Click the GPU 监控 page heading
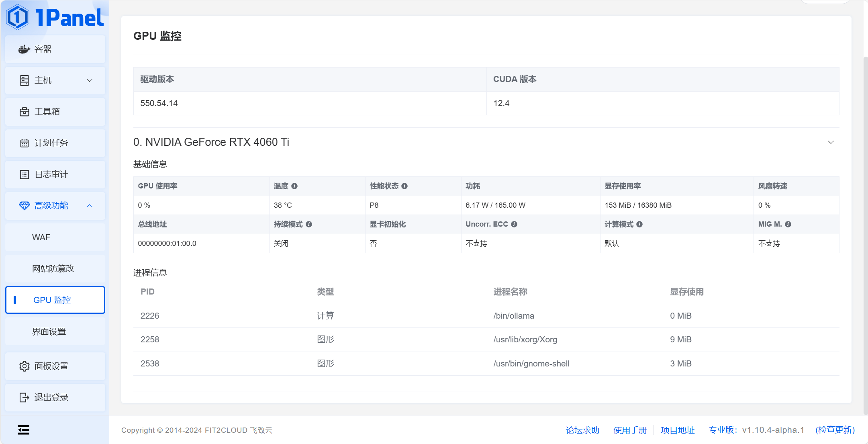The height and width of the screenshot is (444, 868). 157,36
